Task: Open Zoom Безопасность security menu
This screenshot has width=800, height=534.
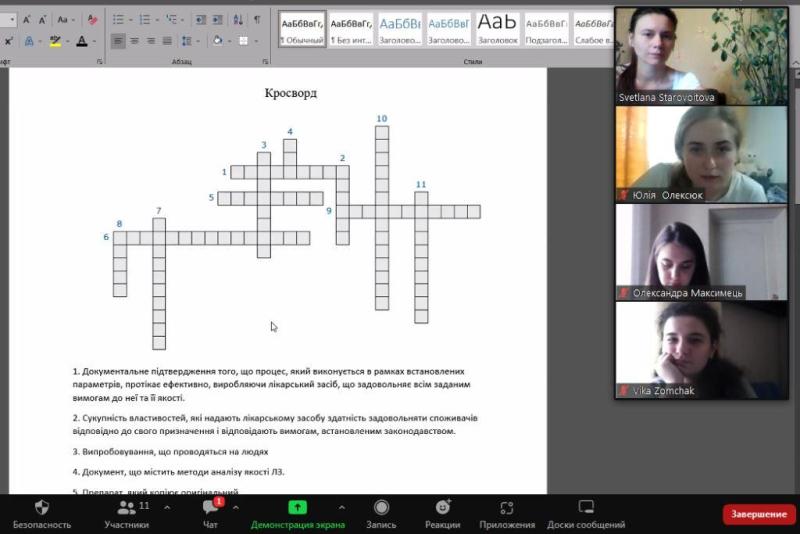Action: point(42,514)
